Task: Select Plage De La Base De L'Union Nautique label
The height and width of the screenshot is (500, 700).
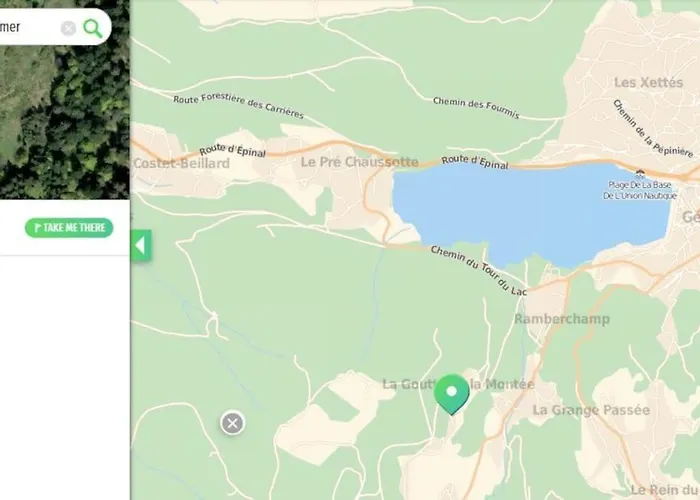Action: click(640, 190)
